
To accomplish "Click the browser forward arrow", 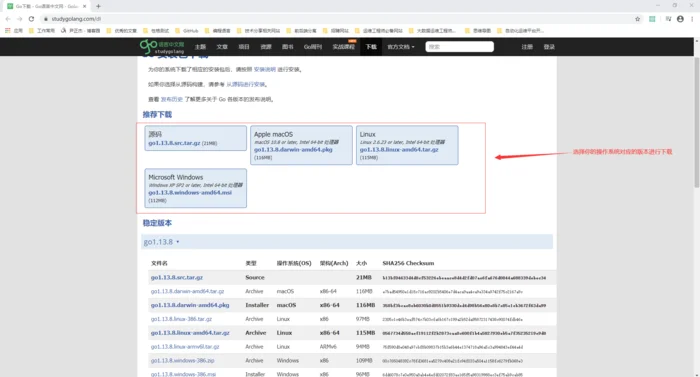I will pyautogui.click(x=19, y=19).
